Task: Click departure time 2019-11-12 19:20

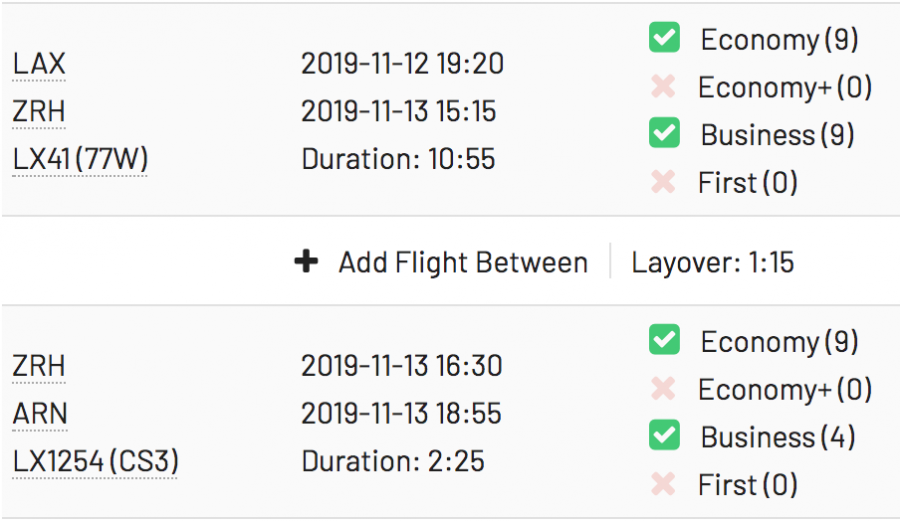Action: click(402, 65)
